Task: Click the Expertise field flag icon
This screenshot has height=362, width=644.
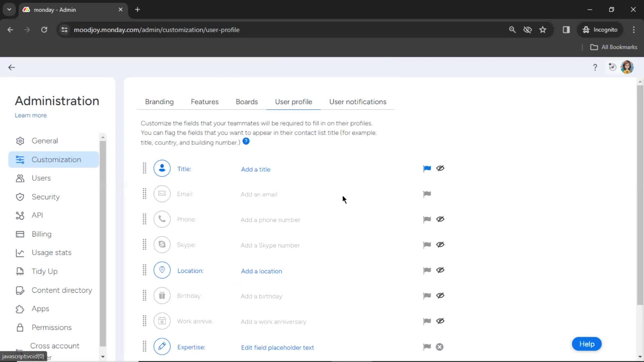Action: [427, 347]
